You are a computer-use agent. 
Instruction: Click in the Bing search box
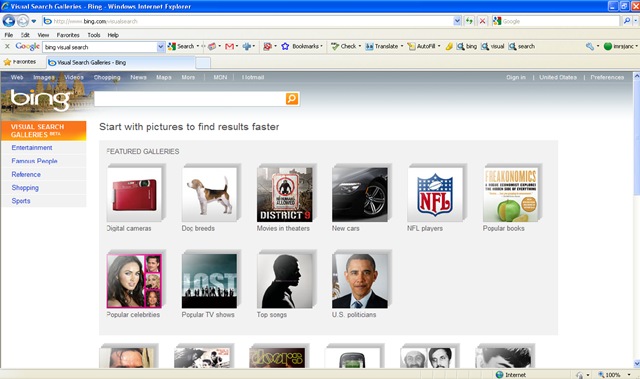tap(190, 99)
